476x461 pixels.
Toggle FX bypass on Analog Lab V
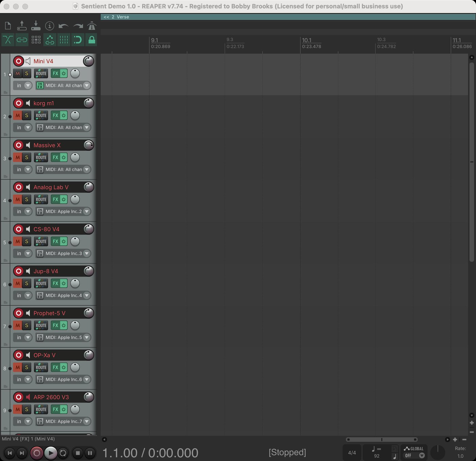click(x=64, y=199)
